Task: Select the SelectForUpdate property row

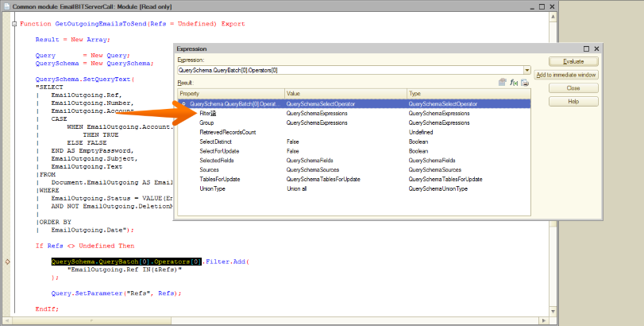Action: coord(354,151)
